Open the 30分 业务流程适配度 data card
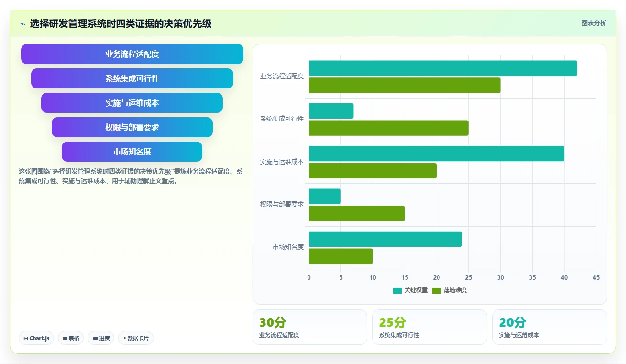 tap(310, 327)
